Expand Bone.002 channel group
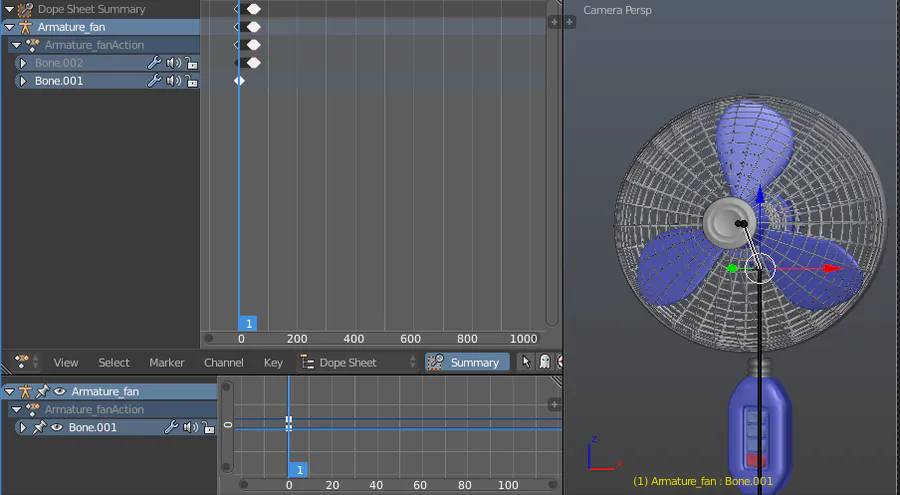The width and height of the screenshot is (900, 495). 23,63
